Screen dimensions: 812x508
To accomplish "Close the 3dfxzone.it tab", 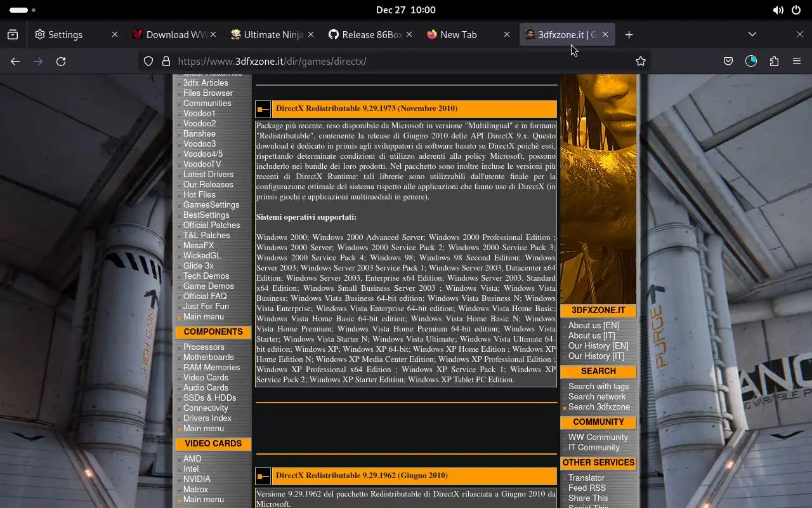I will [x=605, y=35].
